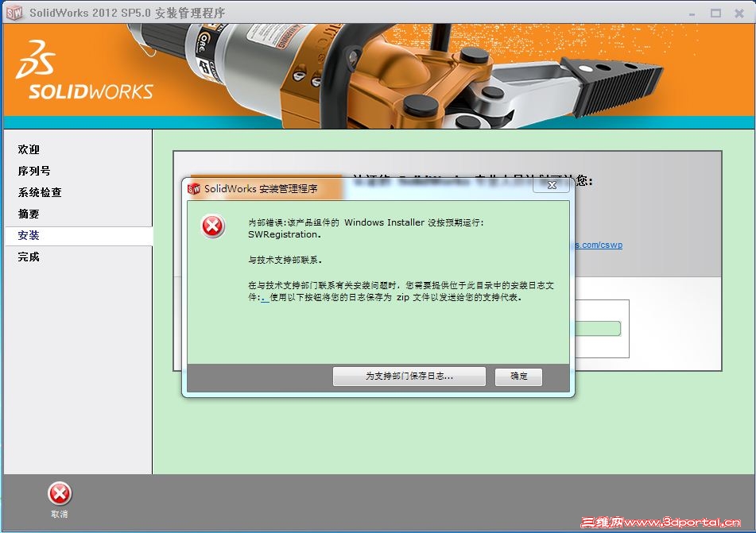
Task: Click the SWRegistration error text
Action: point(284,234)
